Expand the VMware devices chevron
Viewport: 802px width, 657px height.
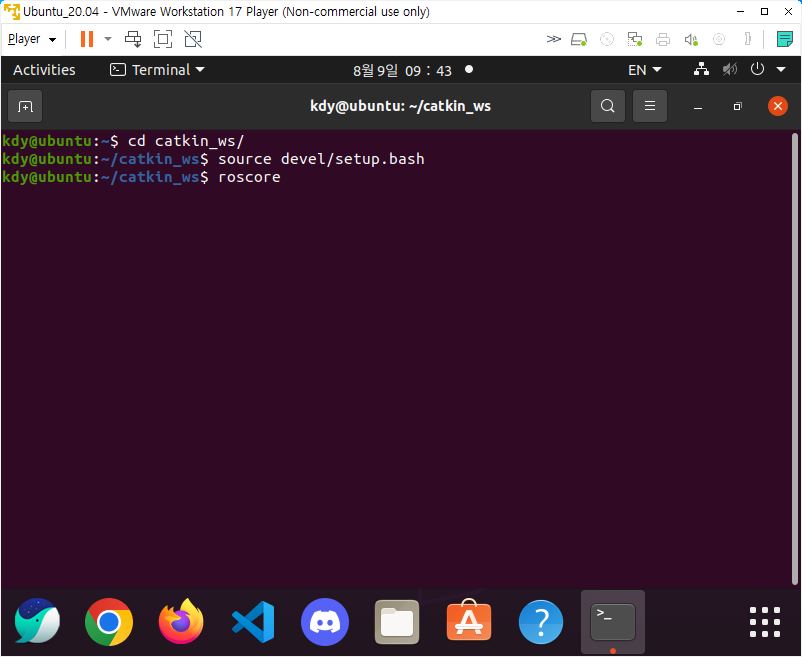pos(553,39)
